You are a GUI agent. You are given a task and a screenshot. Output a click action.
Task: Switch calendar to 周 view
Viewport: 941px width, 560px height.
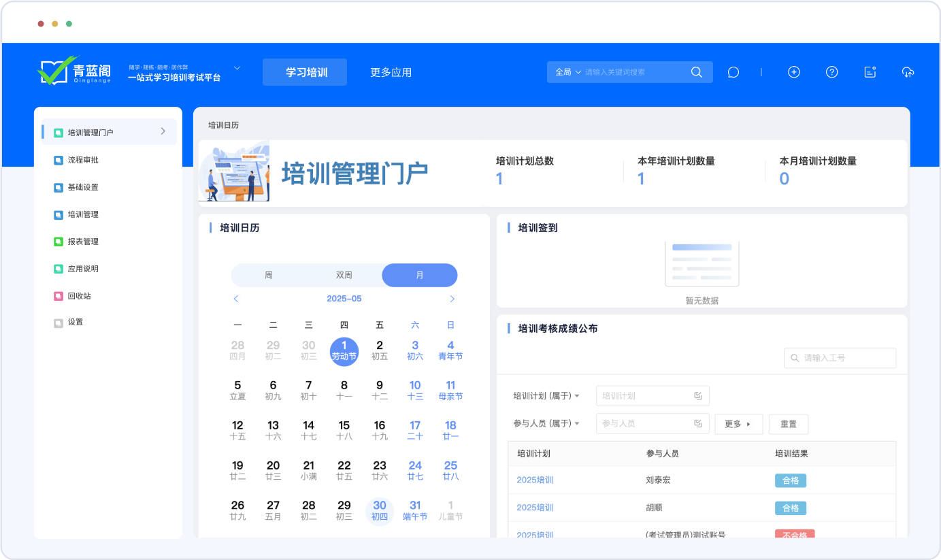269,276
